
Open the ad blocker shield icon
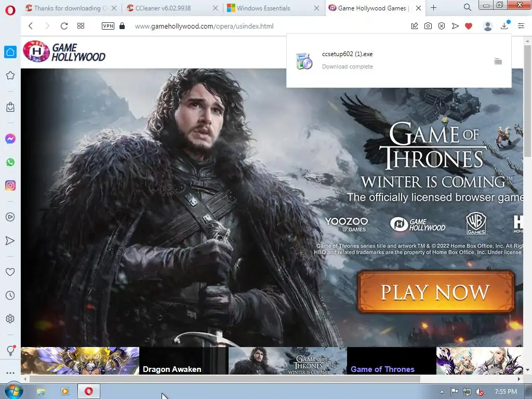tap(442, 26)
